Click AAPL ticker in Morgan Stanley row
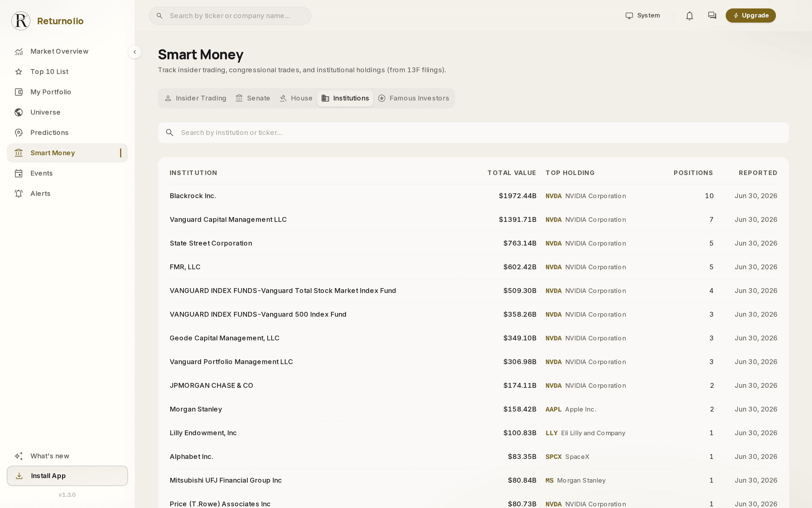This screenshot has width=812, height=508. (x=553, y=409)
